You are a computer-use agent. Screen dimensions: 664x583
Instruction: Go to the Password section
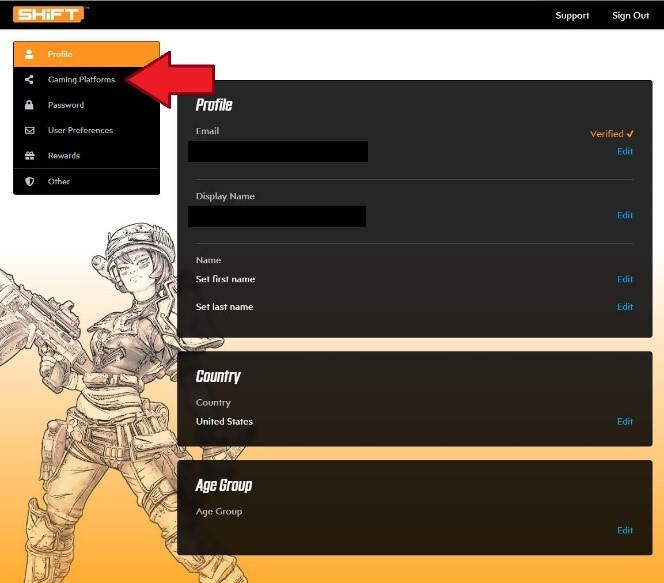pos(86,105)
